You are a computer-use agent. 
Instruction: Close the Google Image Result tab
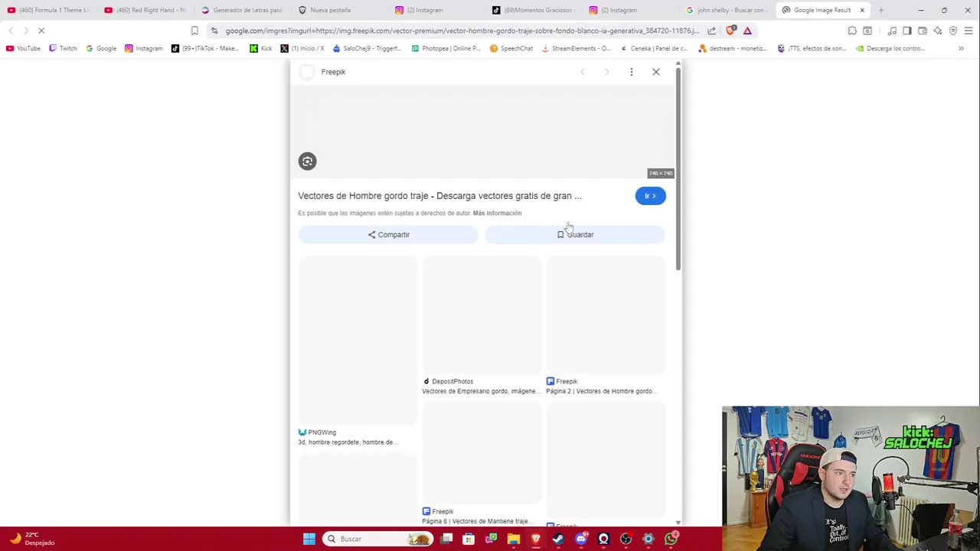click(862, 10)
